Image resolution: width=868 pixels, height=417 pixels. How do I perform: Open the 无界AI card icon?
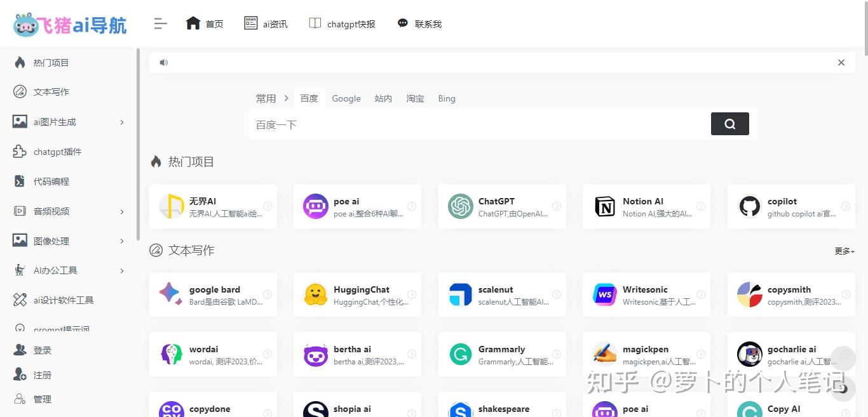[172, 206]
